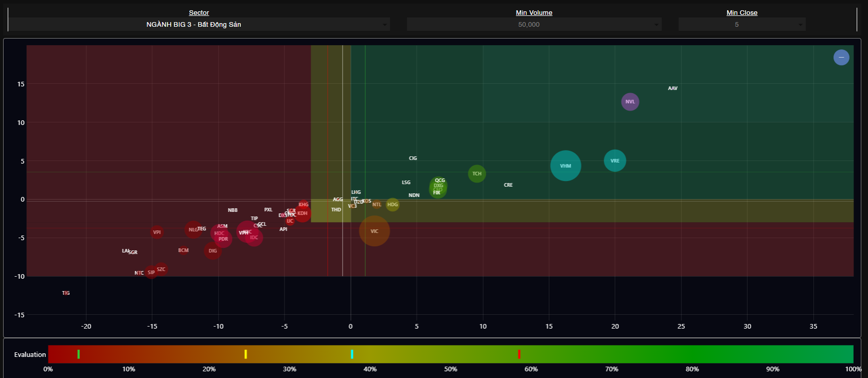Click the Evaluation label
Viewport: 868px width, 378px height.
[x=30, y=355]
